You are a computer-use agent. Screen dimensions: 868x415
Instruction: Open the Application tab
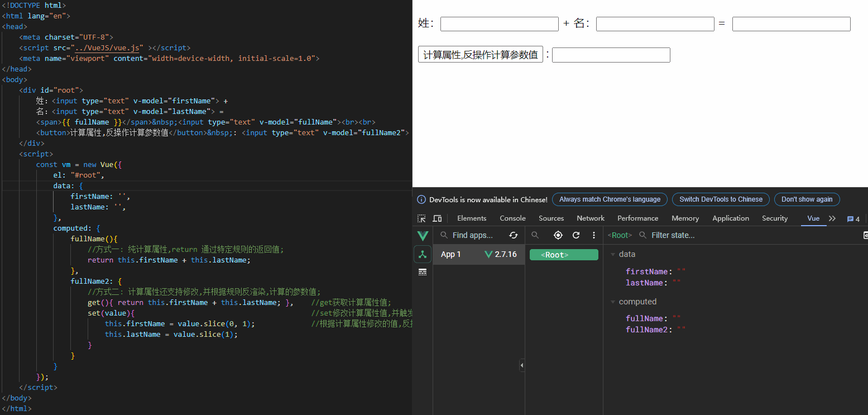(x=731, y=218)
